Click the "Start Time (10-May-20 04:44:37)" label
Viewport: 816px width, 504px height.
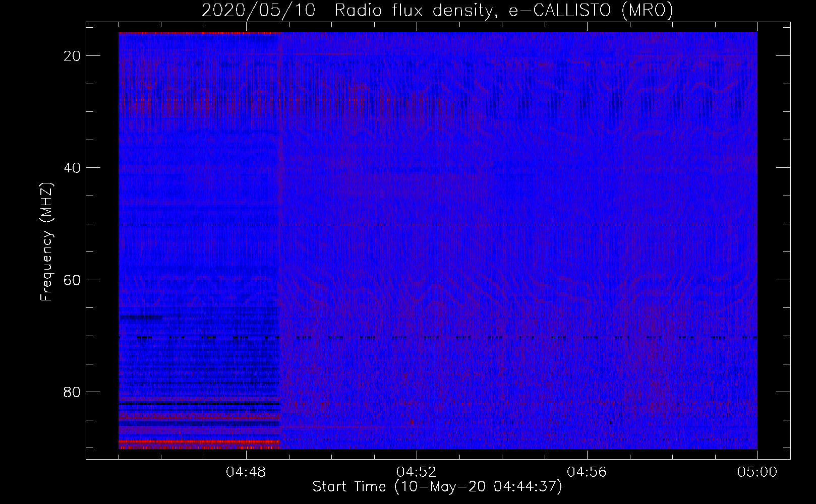pos(437,487)
